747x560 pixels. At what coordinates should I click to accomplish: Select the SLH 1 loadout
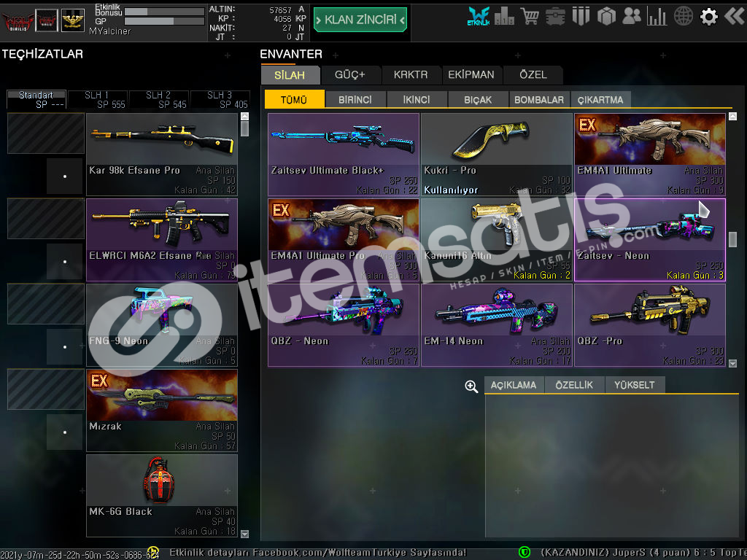(98, 99)
